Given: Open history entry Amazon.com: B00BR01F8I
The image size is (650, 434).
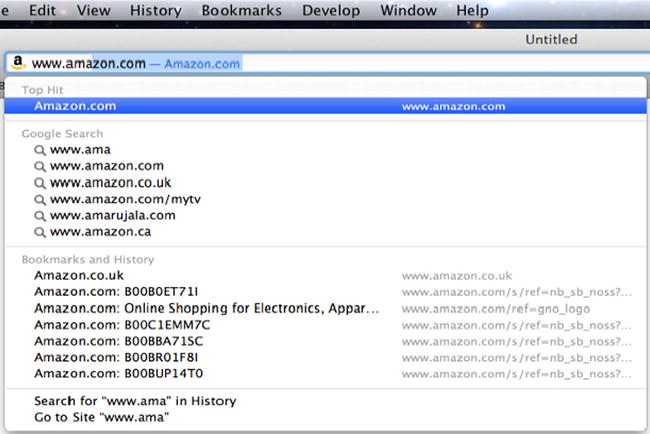Looking at the screenshot, I should tap(325, 357).
